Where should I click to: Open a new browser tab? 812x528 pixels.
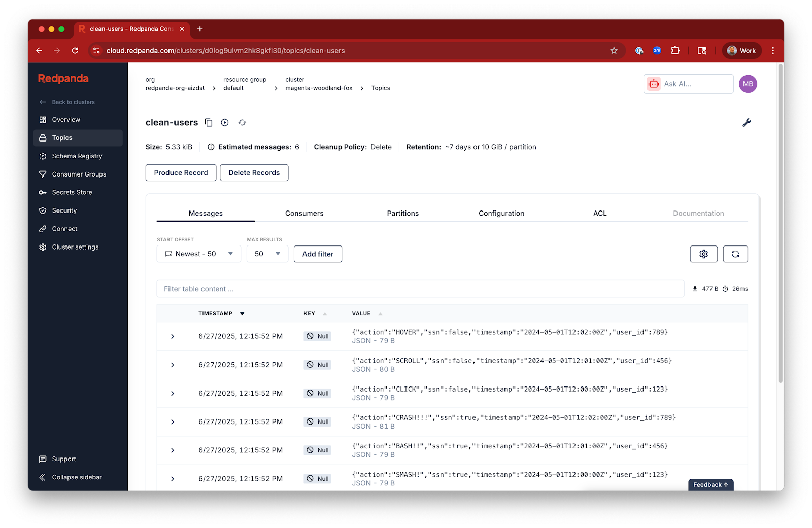(200, 29)
